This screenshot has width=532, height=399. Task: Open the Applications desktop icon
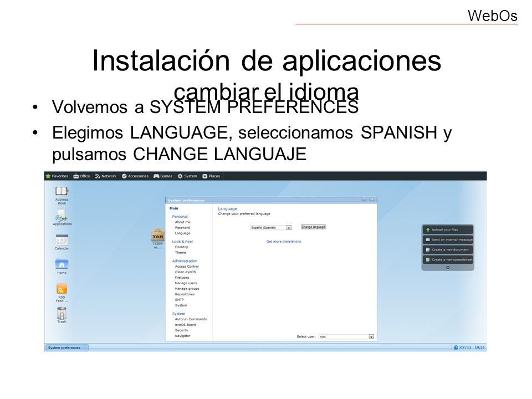[62, 217]
